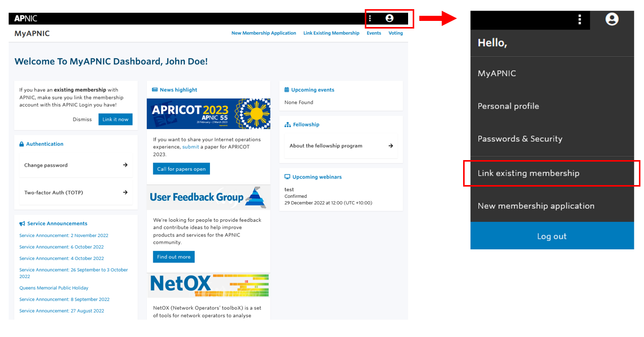Open the Service Announcement from 2 November 2022
The height and width of the screenshot is (337, 644).
pyautogui.click(x=64, y=235)
